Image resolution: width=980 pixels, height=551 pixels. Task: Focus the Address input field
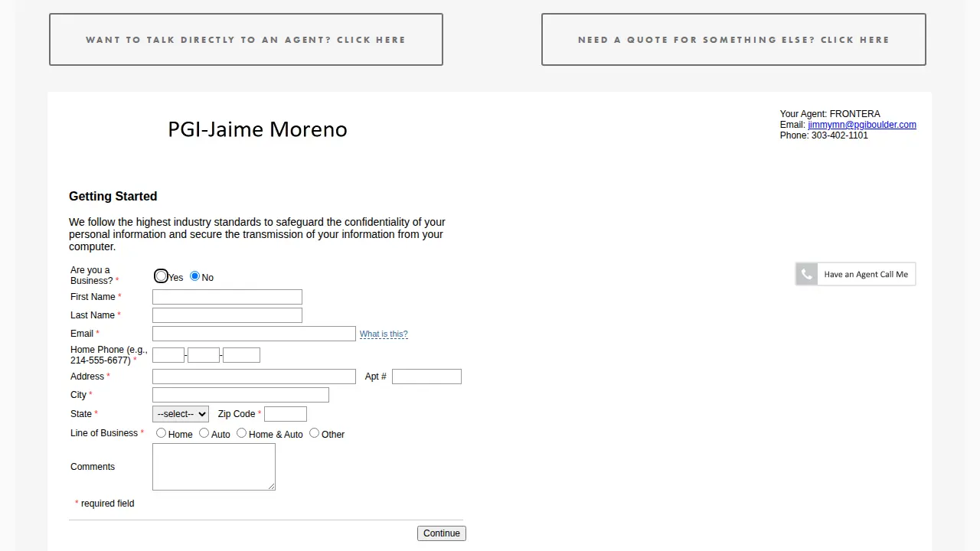pos(254,377)
